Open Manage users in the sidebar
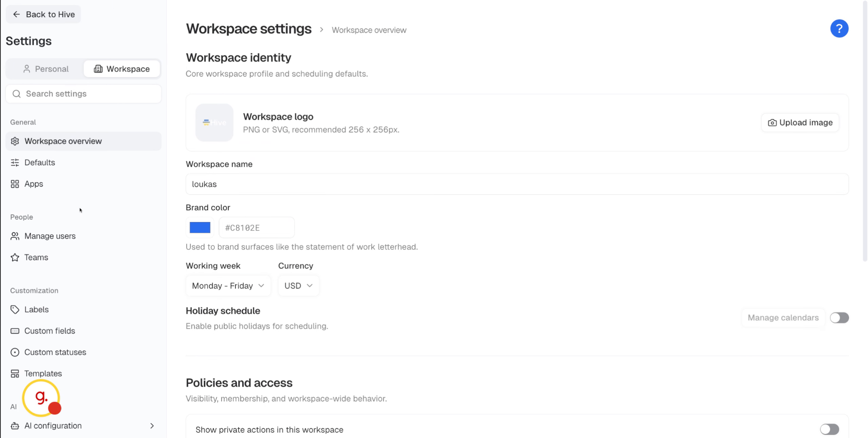The image size is (868, 438). point(84,236)
